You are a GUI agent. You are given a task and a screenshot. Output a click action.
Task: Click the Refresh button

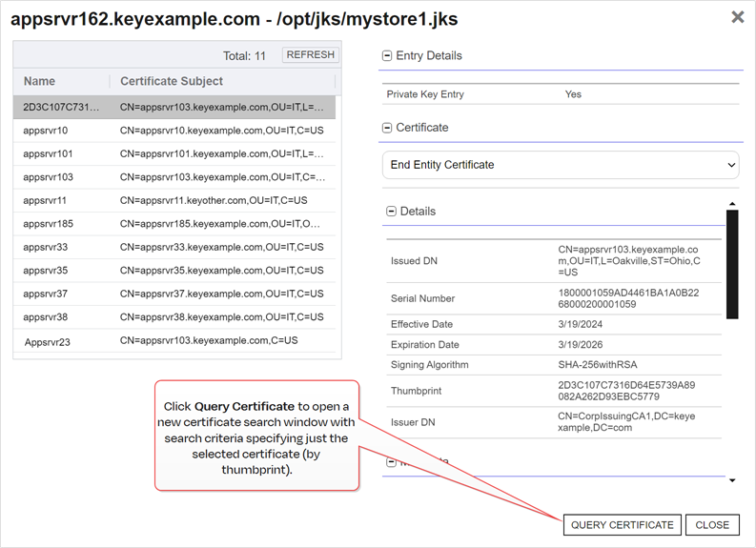tap(311, 55)
